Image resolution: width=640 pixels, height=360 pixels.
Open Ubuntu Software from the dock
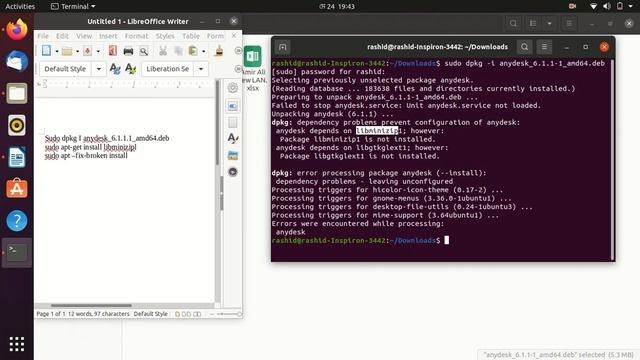point(17,189)
